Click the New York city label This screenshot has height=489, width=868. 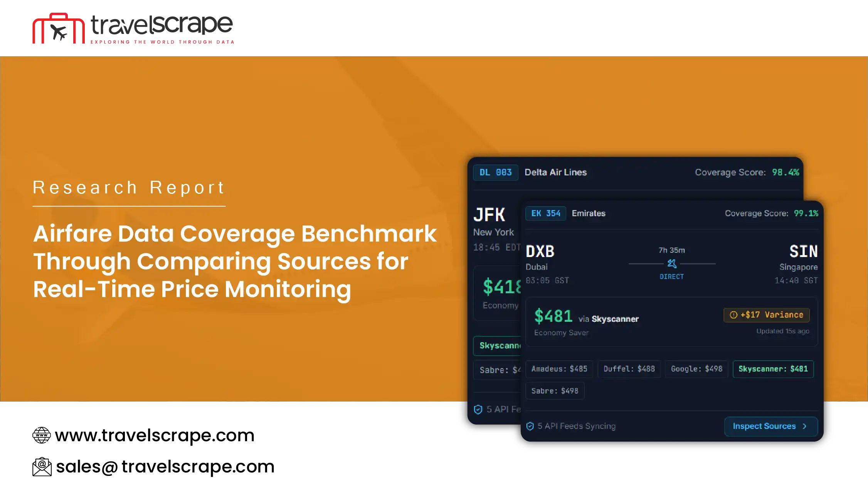pyautogui.click(x=494, y=232)
